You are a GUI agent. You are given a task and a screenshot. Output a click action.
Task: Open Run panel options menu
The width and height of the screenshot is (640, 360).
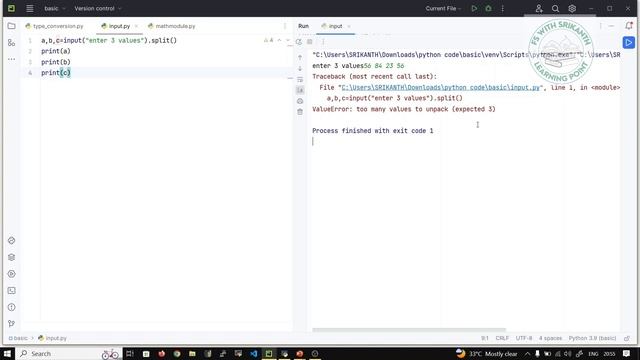tap(600, 26)
